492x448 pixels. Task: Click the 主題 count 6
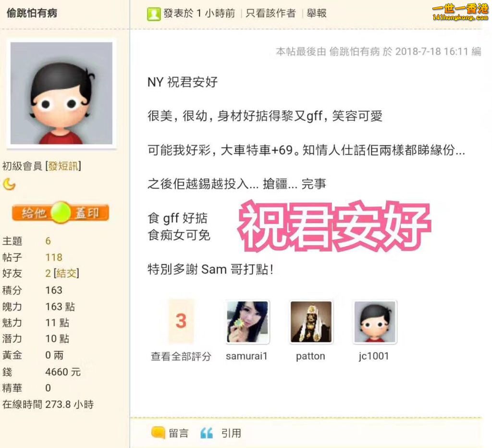pyautogui.click(x=48, y=241)
